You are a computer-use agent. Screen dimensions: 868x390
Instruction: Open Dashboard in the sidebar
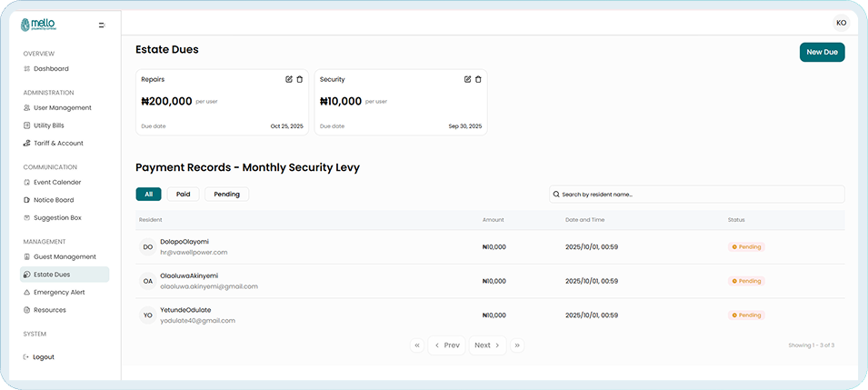[x=51, y=69]
